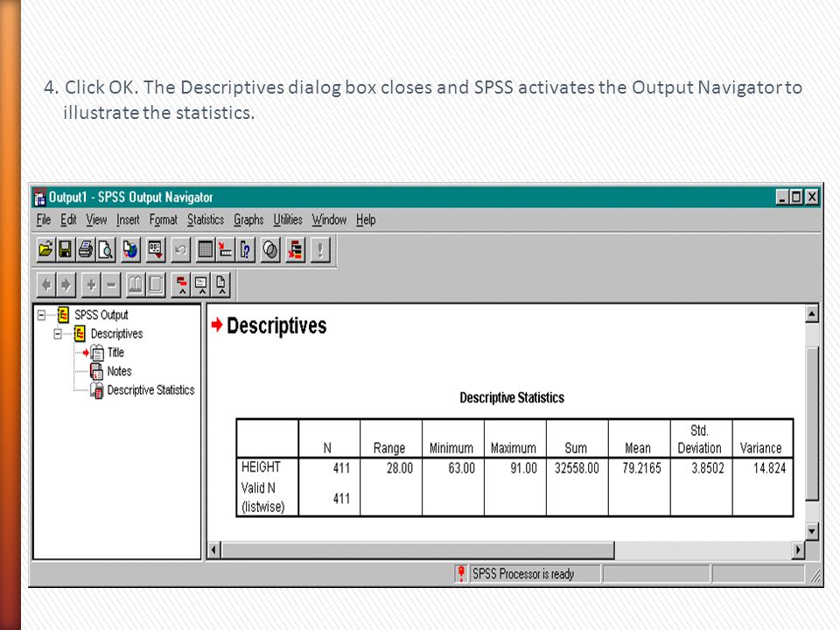Click the vertical scrollbar down arrow
Image resolution: width=840 pixels, height=630 pixels.
pos(812,531)
